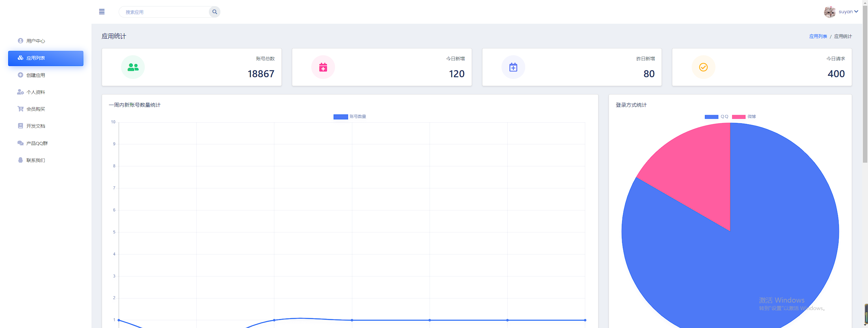Click the green users icon on total accounts card
Screen dimensions: 868x328
click(x=133, y=67)
